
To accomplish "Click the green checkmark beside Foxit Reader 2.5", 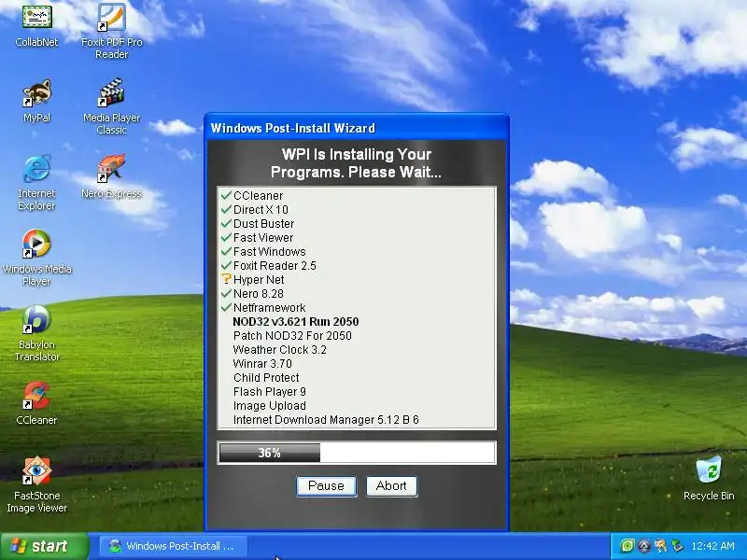I will point(226,265).
